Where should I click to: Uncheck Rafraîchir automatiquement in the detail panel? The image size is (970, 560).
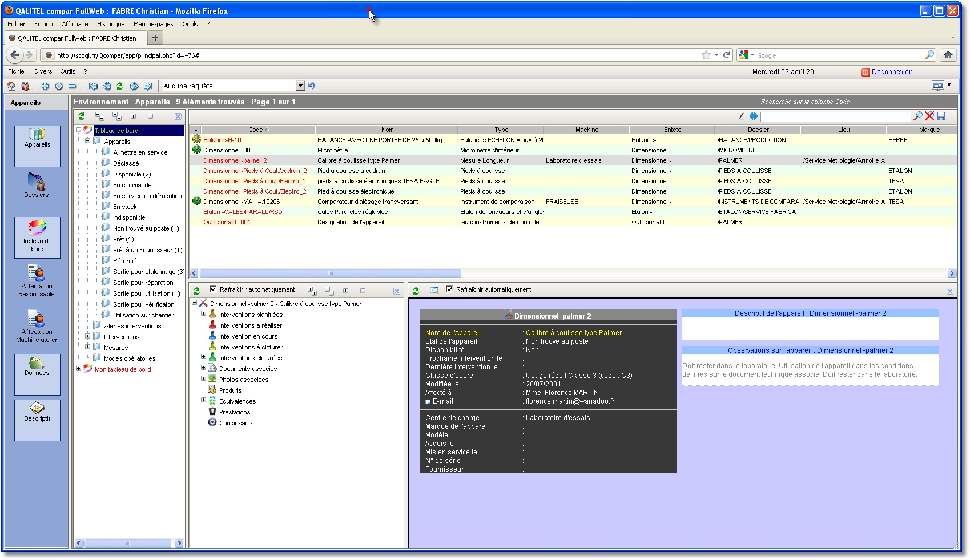tap(449, 289)
